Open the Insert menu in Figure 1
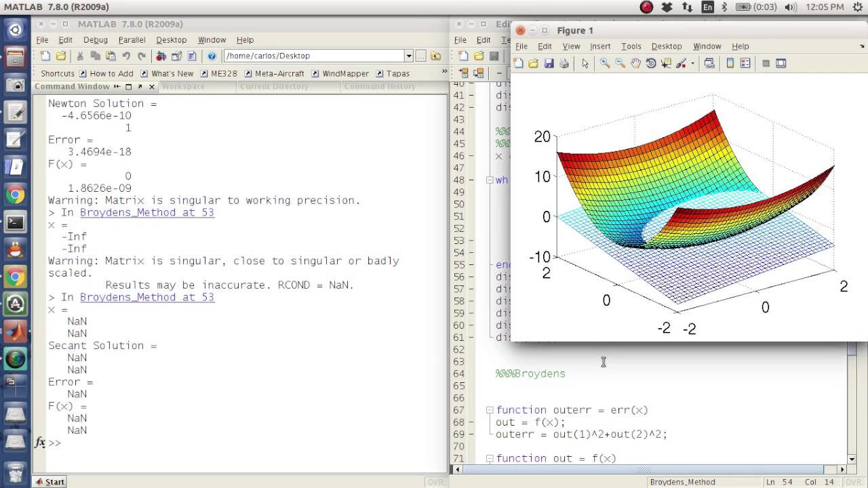The image size is (868, 488). click(600, 46)
